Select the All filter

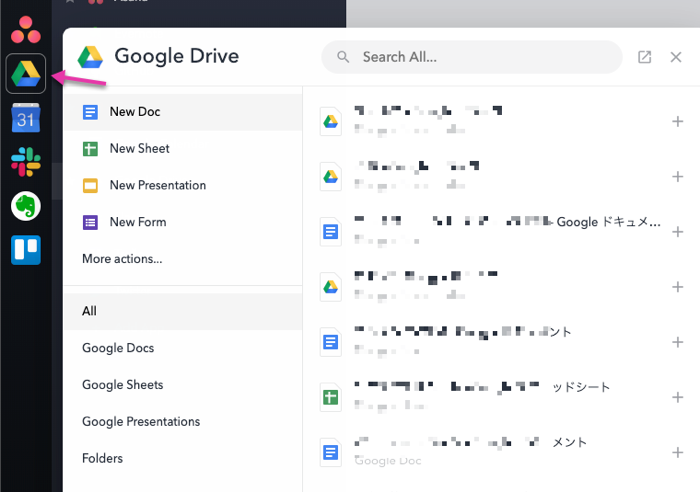[x=183, y=311]
